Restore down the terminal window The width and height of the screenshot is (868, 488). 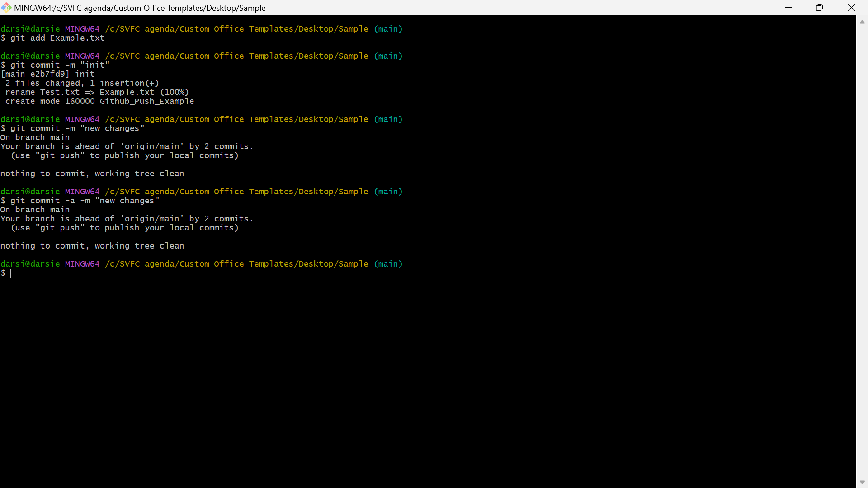(819, 8)
